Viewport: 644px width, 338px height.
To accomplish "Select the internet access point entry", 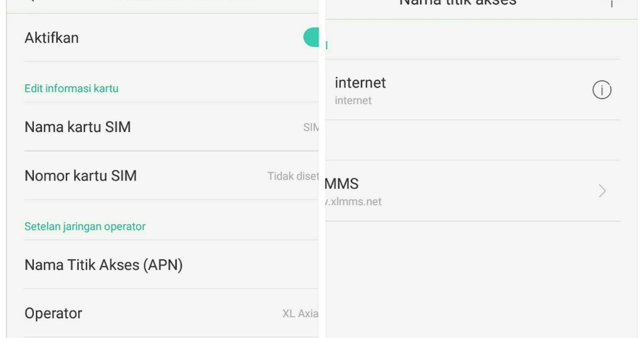I will coord(472,90).
